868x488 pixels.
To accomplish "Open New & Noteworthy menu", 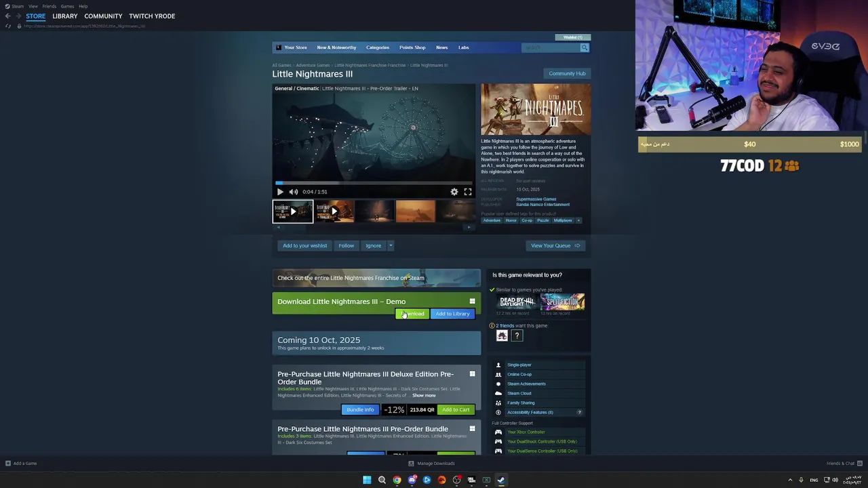I will click(x=336, y=47).
